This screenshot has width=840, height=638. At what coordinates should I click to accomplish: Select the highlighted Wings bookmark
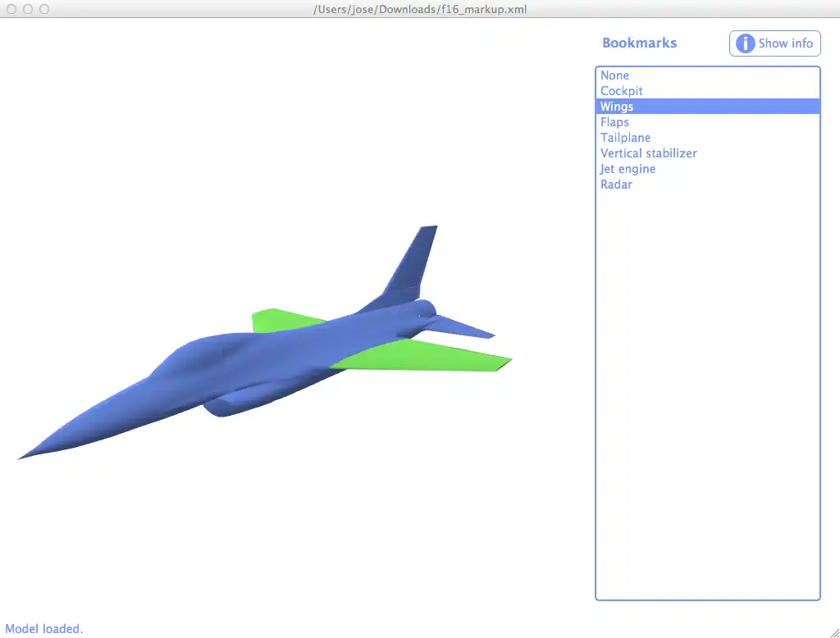tap(708, 107)
